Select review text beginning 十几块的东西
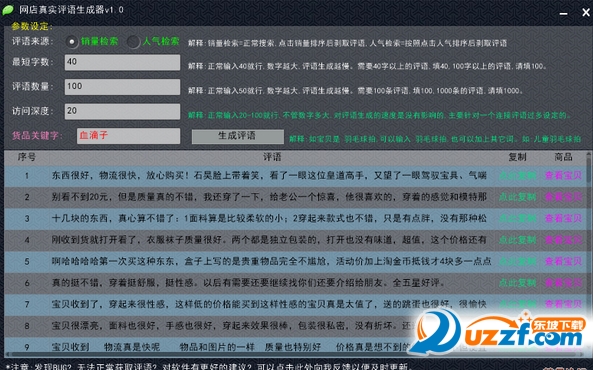The image size is (593, 370). coord(269,218)
